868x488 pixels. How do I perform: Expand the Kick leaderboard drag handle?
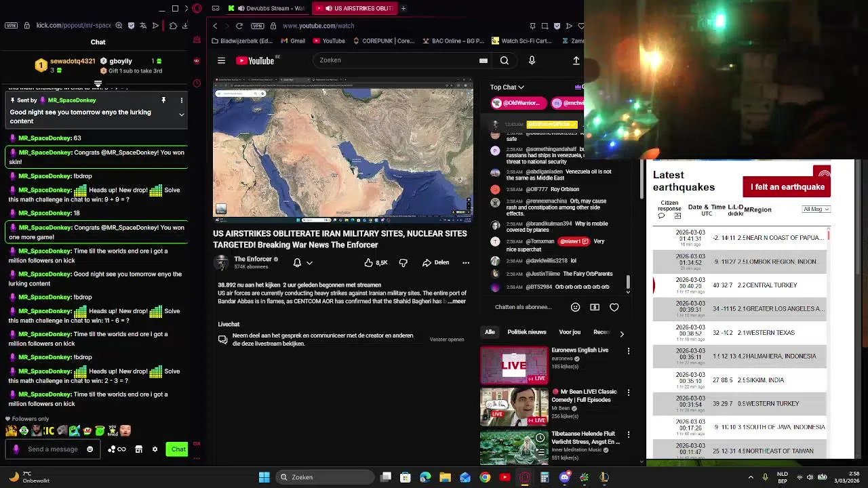point(98,85)
